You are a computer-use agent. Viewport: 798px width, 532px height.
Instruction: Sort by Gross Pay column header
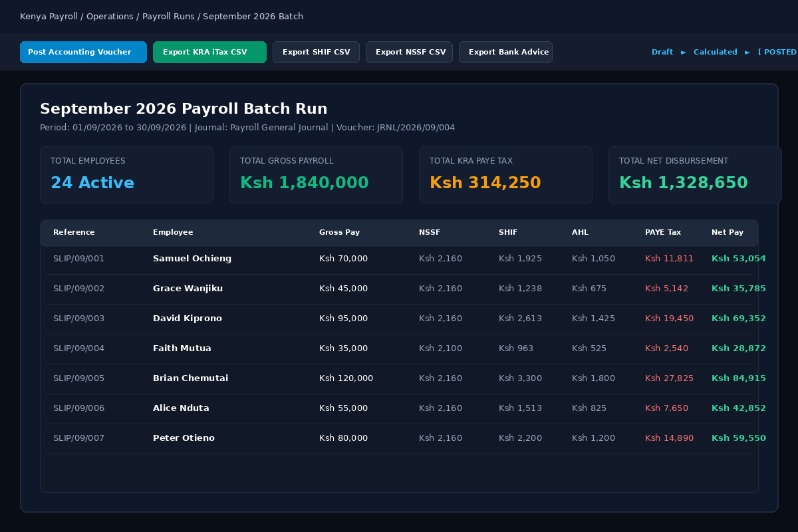[339, 232]
